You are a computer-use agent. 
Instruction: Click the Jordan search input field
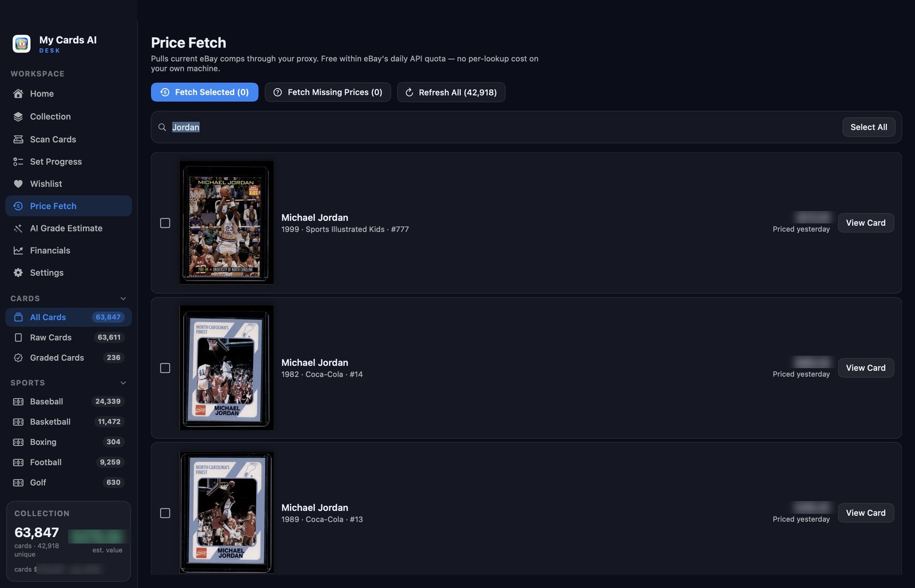(x=503, y=127)
